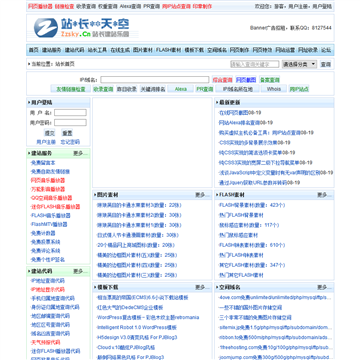Open 论坛 in the navigation bar
The image size is (360, 360).
326,50
